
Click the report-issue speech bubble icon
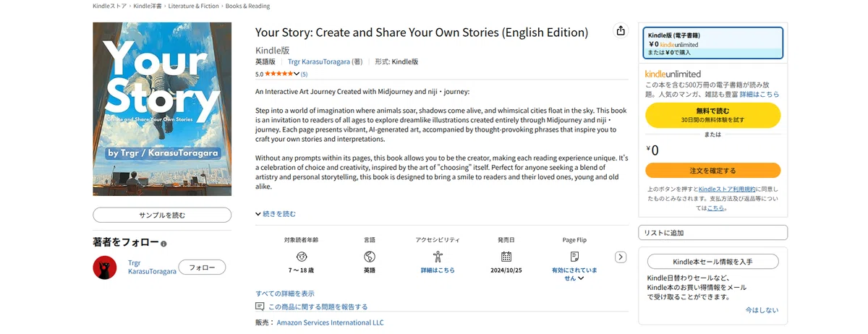click(260, 307)
